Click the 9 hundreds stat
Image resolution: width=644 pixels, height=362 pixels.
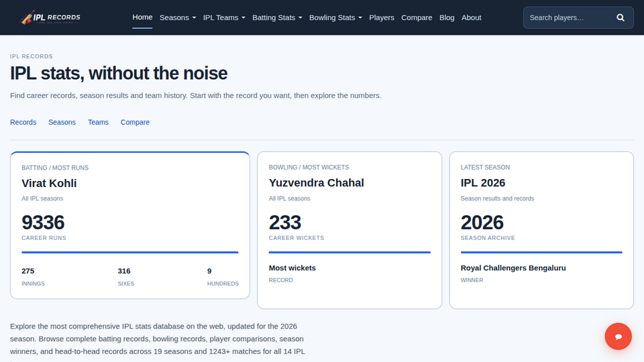(x=223, y=276)
